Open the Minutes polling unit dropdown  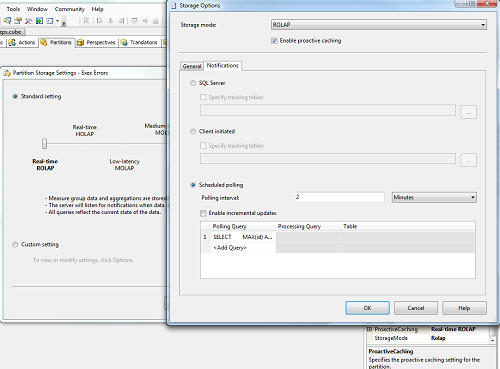point(434,197)
